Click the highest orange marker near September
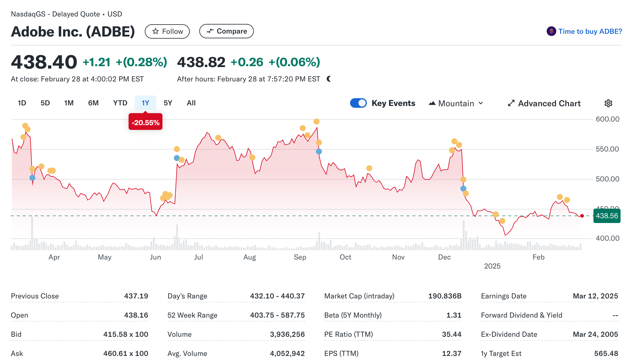Screen dimensions: 630x364 (x=316, y=122)
